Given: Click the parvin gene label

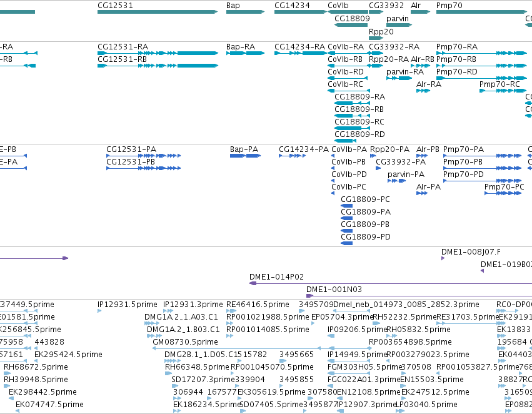Looking at the screenshot, I should coord(398,18).
